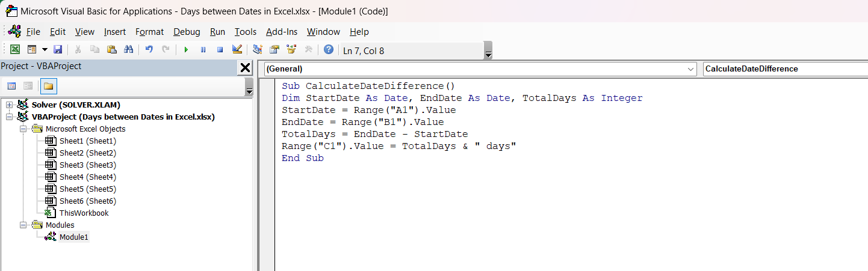The height and width of the screenshot is (271, 868).
Task: Open the Insert object dropdown arrow
Action: point(44,50)
